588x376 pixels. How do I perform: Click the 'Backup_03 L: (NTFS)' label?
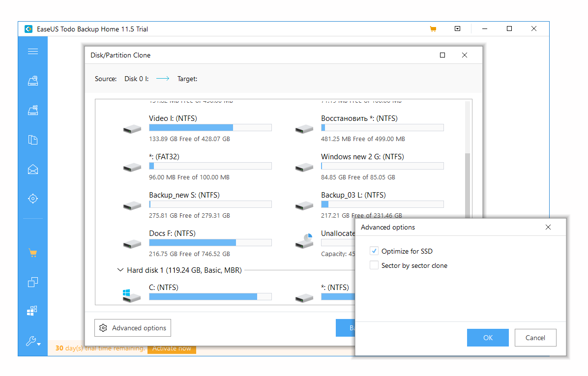tap(353, 195)
